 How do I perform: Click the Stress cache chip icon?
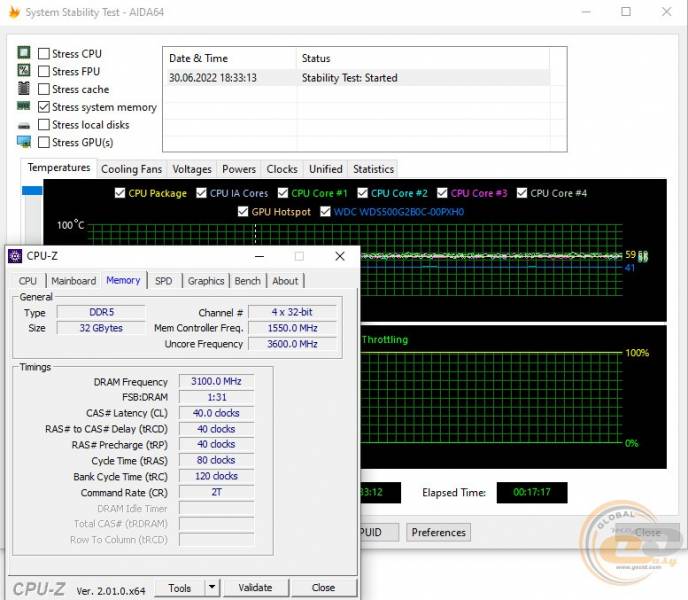click(x=24, y=88)
